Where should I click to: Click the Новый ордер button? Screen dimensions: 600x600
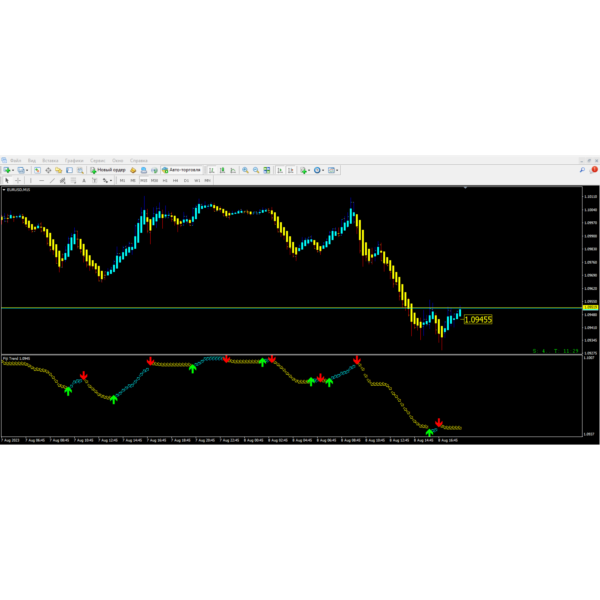108,170
